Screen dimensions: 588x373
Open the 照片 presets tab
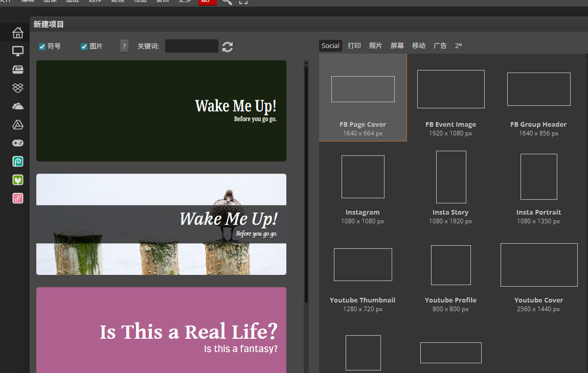[375, 45]
